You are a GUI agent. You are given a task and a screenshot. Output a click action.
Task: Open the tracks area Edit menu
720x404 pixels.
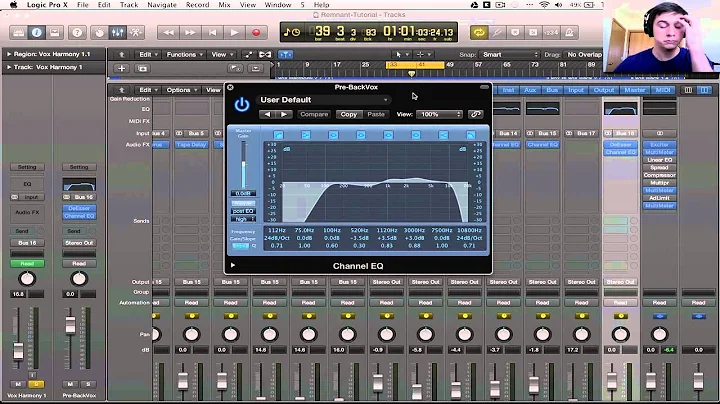(x=148, y=54)
